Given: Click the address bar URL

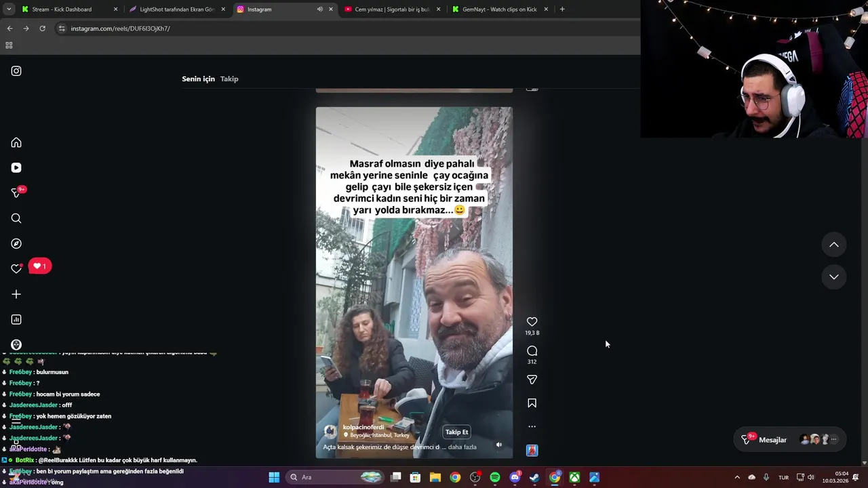Looking at the screenshot, I should pyautogui.click(x=121, y=28).
